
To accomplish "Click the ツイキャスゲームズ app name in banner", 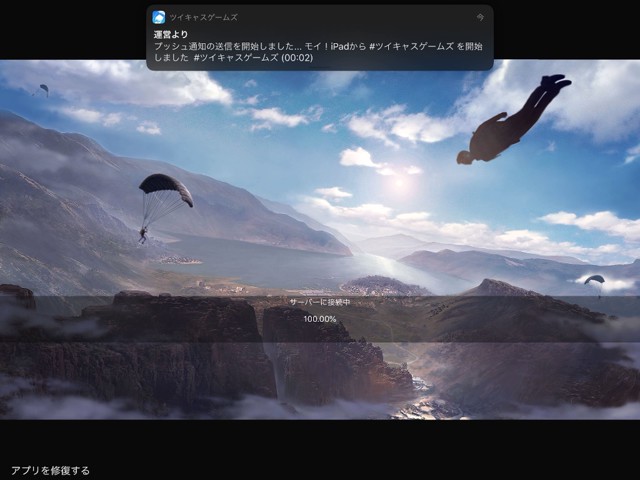I will (204, 18).
